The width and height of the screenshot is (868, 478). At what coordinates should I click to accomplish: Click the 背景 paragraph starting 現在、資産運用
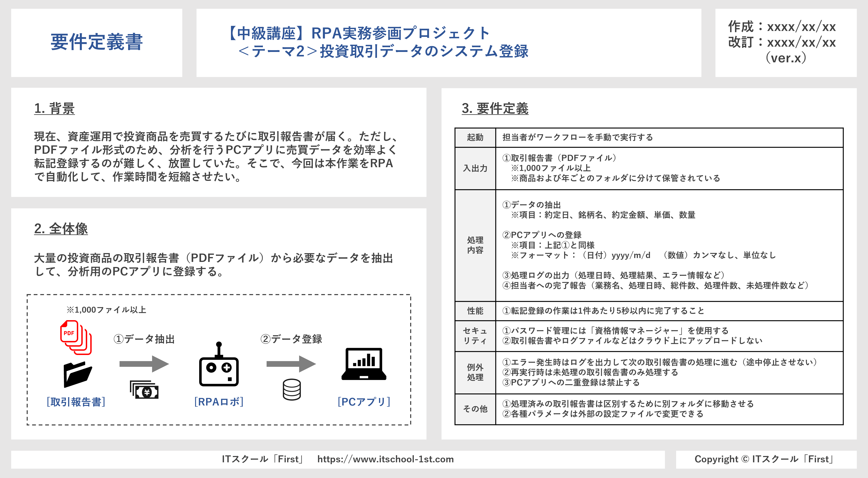[216, 157]
